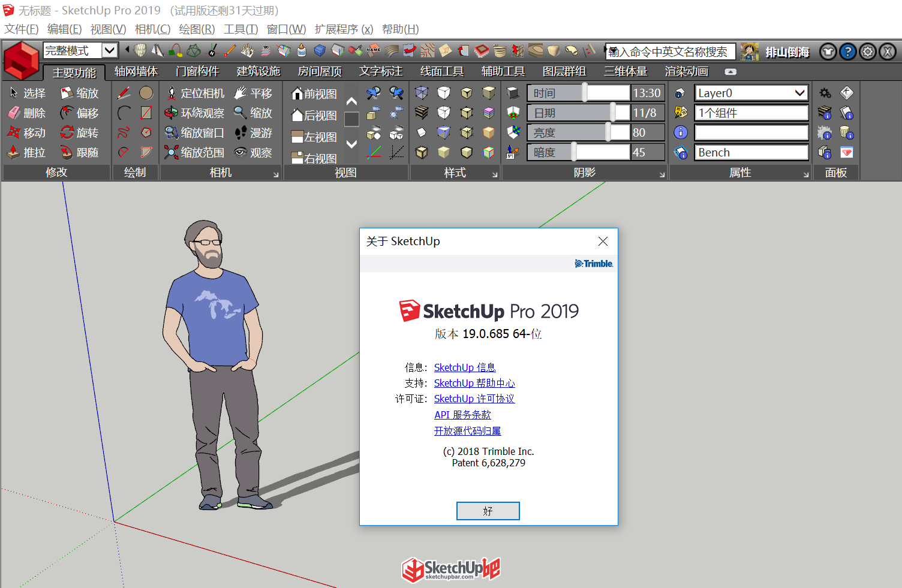Image resolution: width=902 pixels, height=588 pixels.
Task: Switch to 前视图 front view
Action: coord(314,94)
